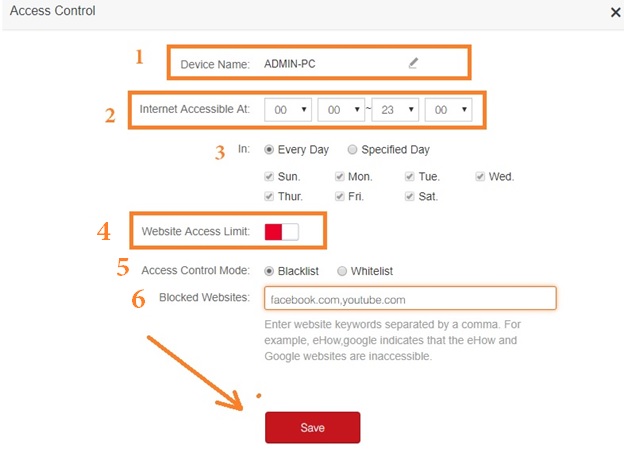The width and height of the screenshot is (624, 453).
Task: Choose the Blacklist access control mode
Action: 269,270
